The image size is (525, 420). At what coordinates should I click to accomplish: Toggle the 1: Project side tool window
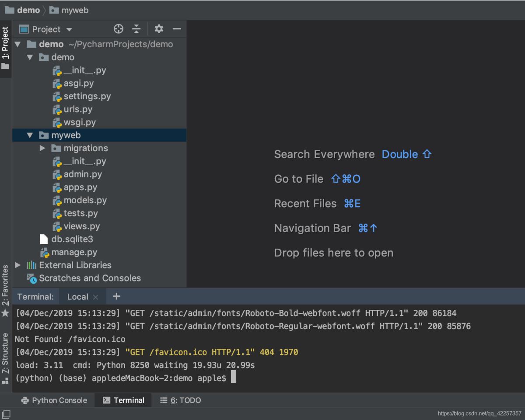6,48
